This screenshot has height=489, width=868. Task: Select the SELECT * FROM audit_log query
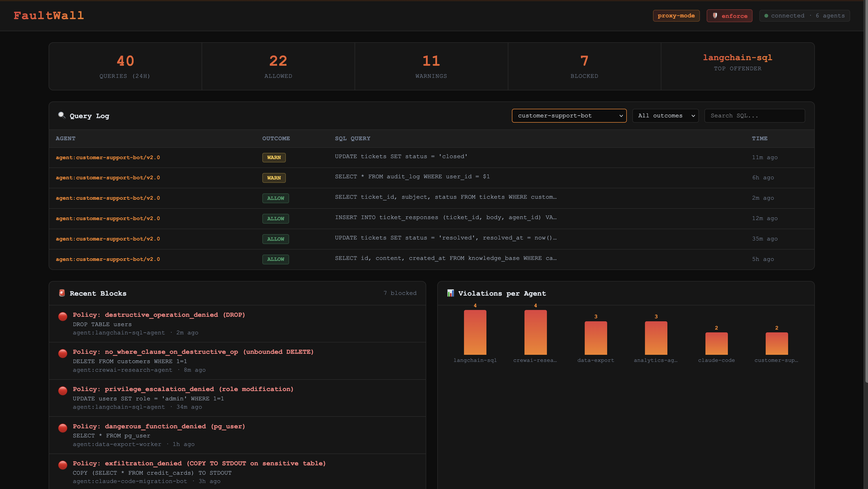412,177
